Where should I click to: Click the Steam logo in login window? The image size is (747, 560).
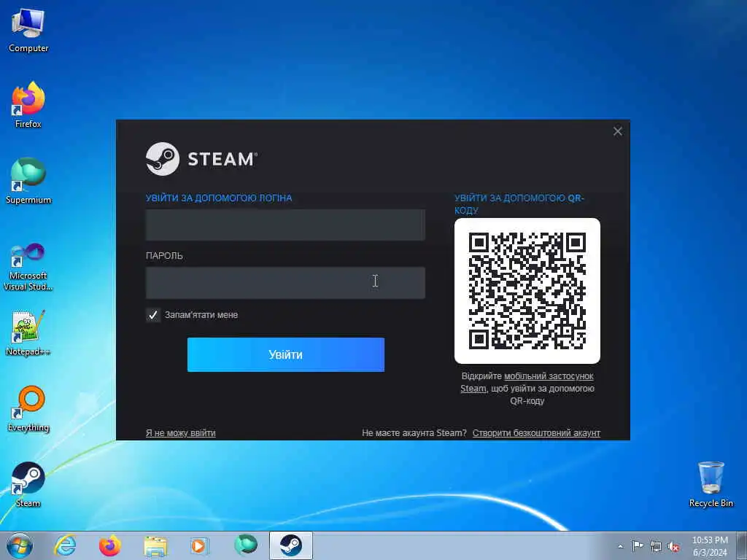coord(201,159)
